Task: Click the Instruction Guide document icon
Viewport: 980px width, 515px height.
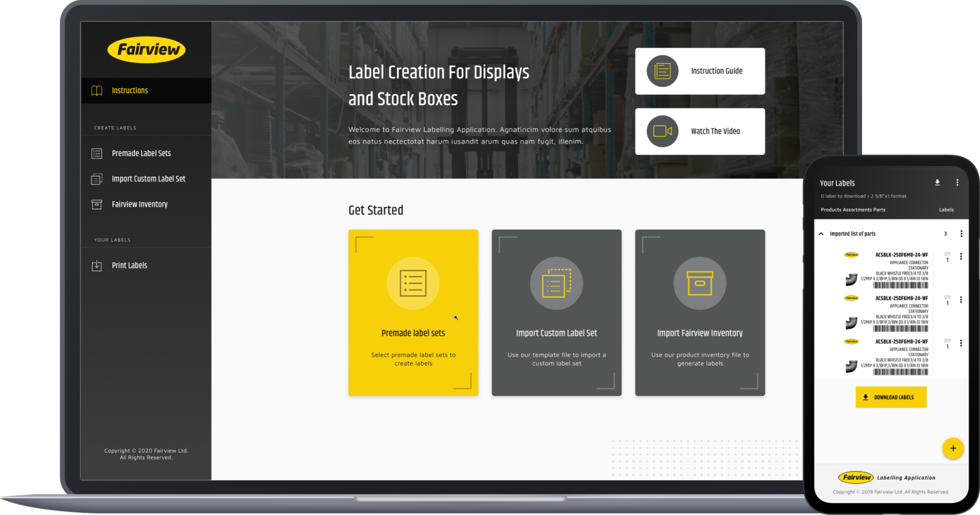Action: click(662, 71)
